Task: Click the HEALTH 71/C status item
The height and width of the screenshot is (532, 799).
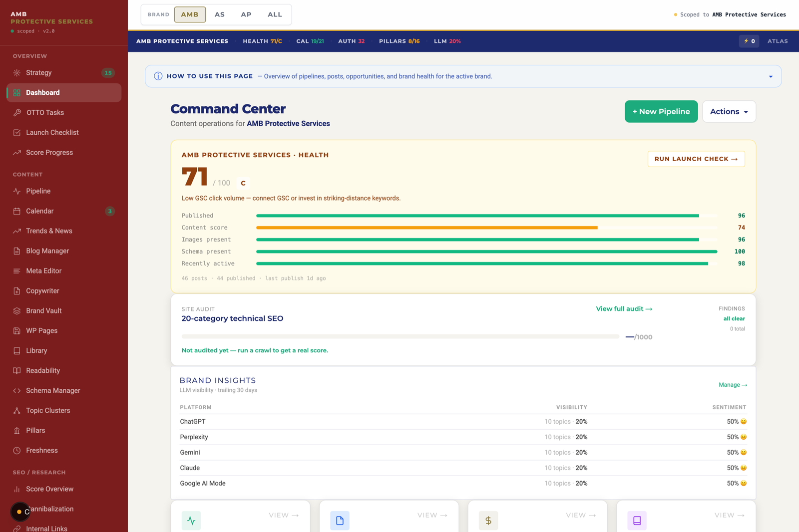Action: click(262, 41)
